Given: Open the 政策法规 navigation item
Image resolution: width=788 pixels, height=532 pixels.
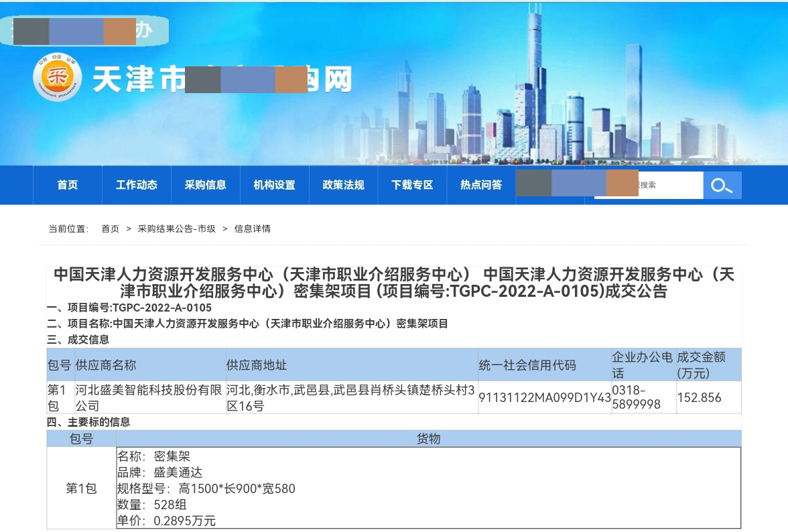Looking at the screenshot, I should (x=344, y=185).
